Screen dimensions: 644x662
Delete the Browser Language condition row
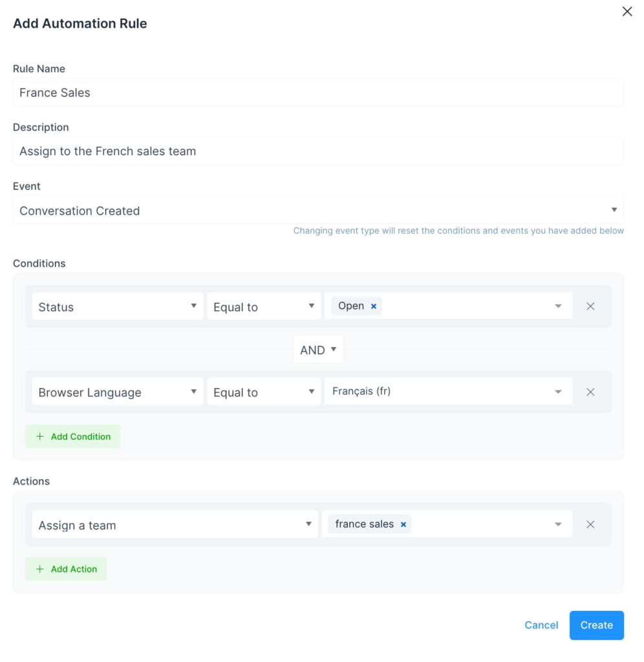590,392
